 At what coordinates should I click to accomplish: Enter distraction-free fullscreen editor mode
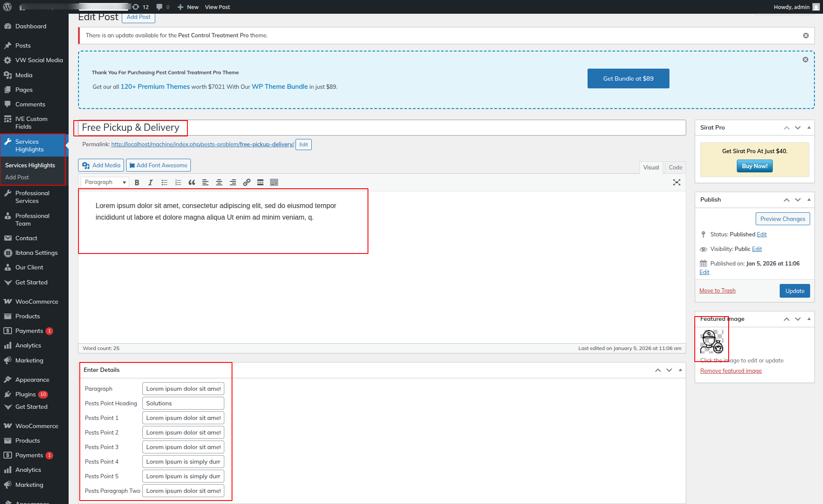[x=677, y=182]
